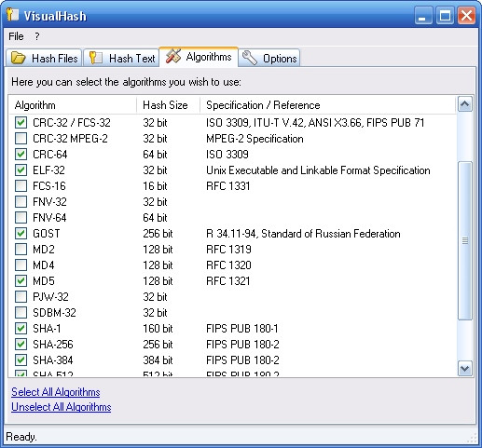Tick the FNV-64 checkbox
Screen dimensions: 482x448
[21, 218]
